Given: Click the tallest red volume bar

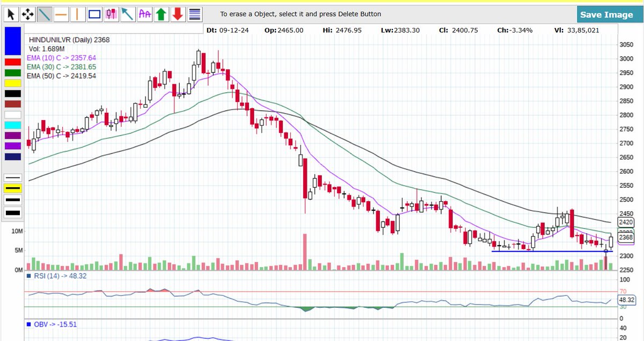Looking at the screenshot, I should (x=305, y=252).
